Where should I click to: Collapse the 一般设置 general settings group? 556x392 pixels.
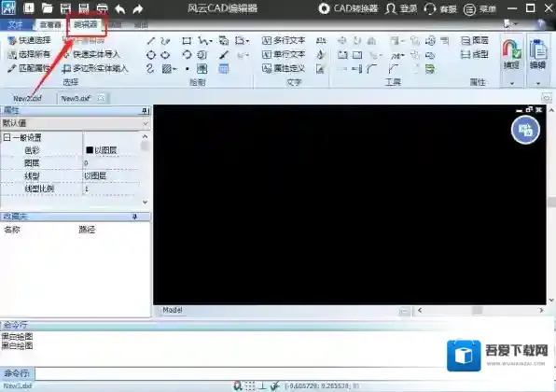pos(7,137)
